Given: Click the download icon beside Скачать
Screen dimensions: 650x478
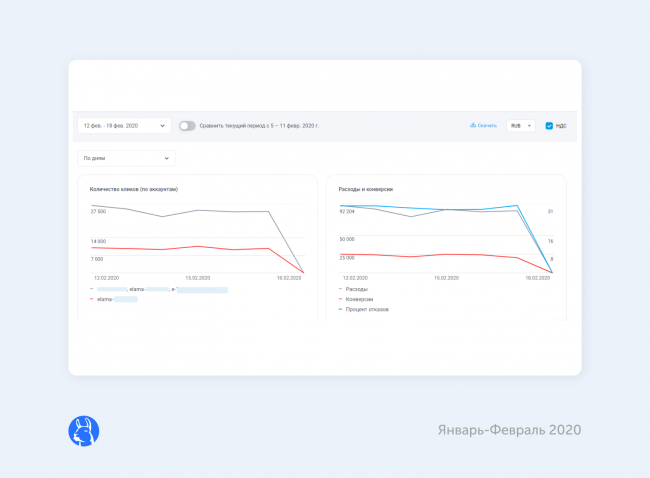Looking at the screenshot, I should pos(472,126).
